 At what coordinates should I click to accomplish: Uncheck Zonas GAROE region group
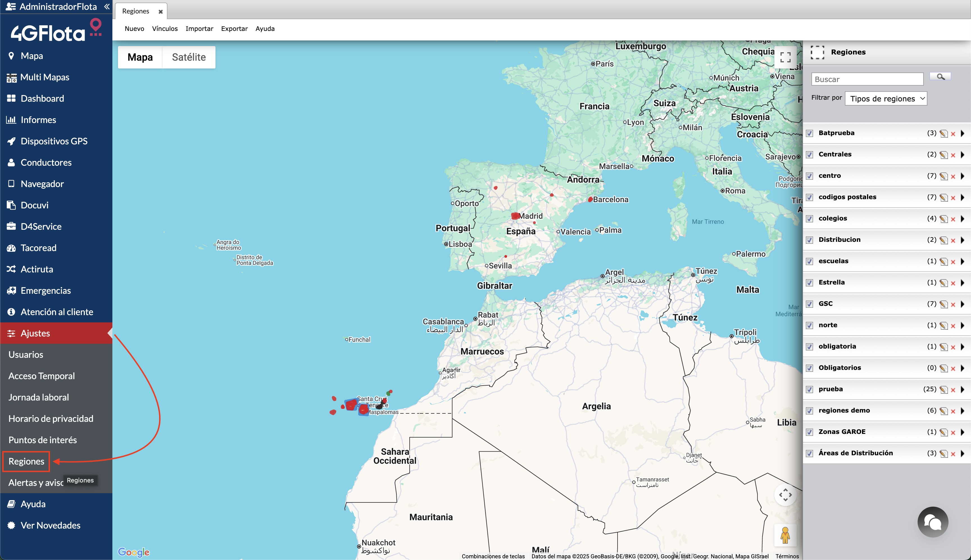point(810,432)
